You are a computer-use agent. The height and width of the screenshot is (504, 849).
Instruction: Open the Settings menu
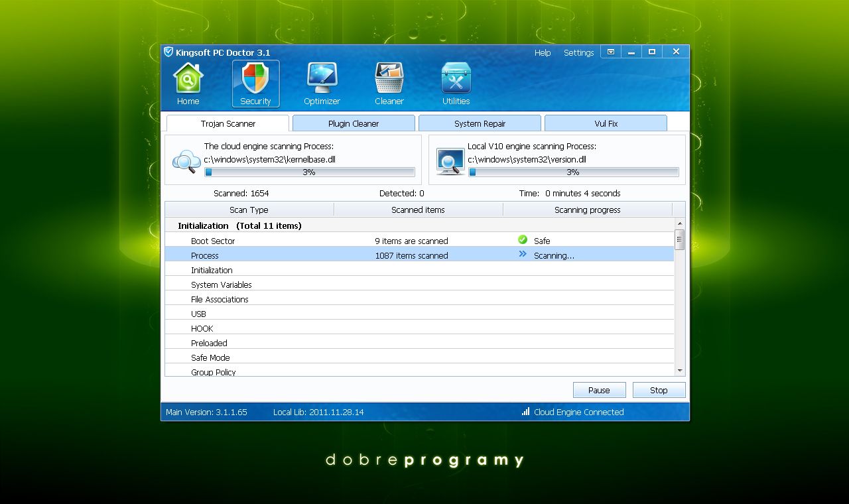[x=579, y=53]
